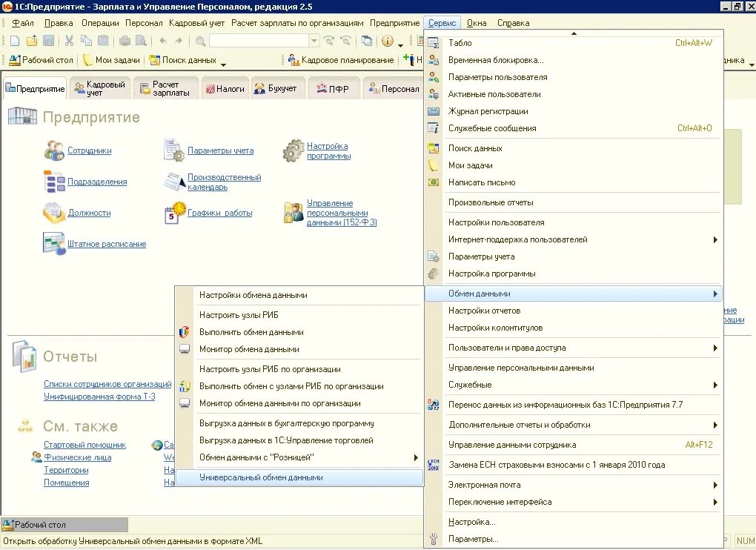Click the Cut scissors toolbar icon
This screenshot has height=550, width=756.
70,41
